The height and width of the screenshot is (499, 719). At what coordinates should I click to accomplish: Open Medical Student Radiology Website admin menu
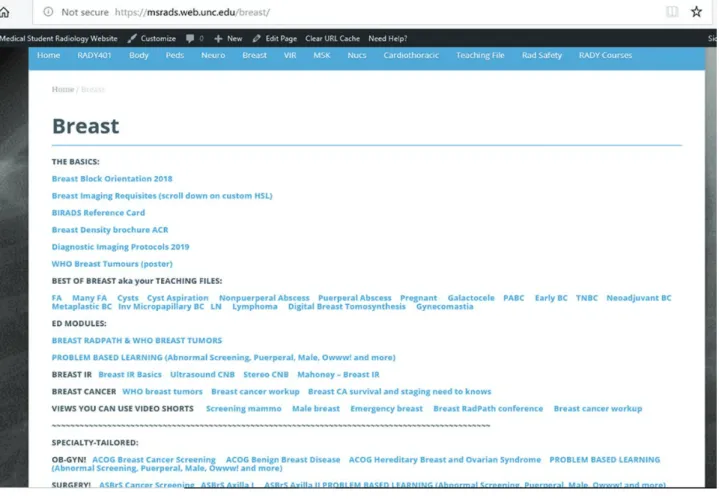pyautogui.click(x=59, y=39)
